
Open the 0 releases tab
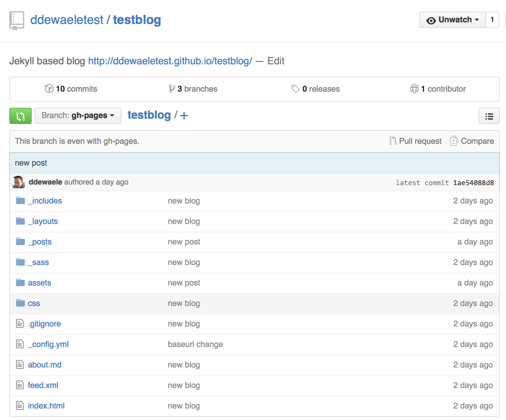click(315, 89)
